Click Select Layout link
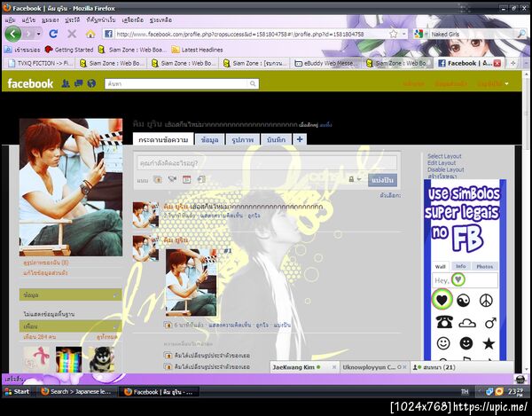The width and height of the screenshot is (532, 416). [x=444, y=156]
